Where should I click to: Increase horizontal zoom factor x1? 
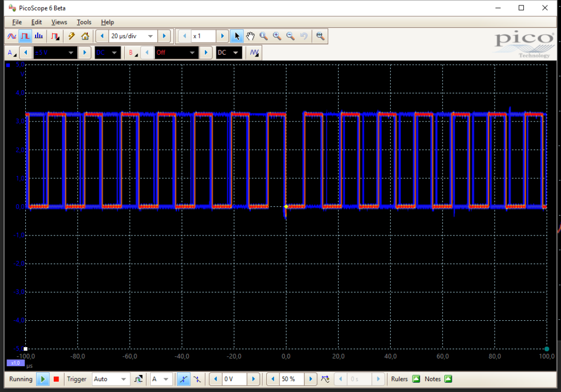coord(222,36)
